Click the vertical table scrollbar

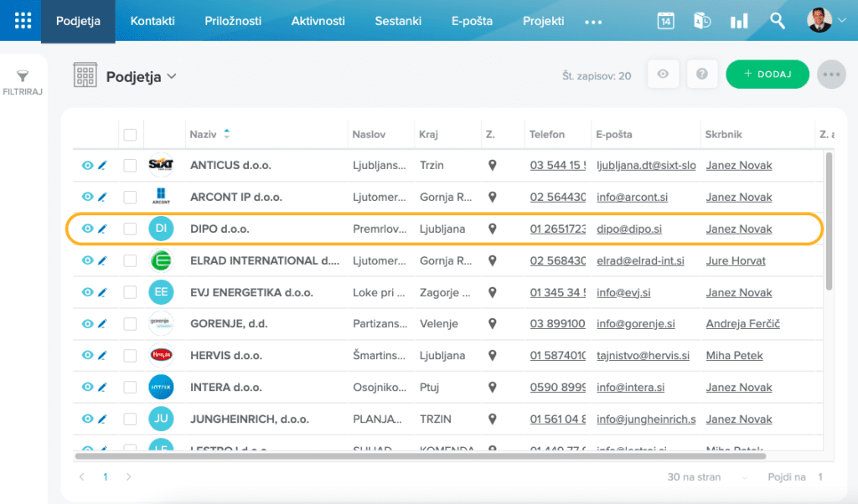[829, 221]
